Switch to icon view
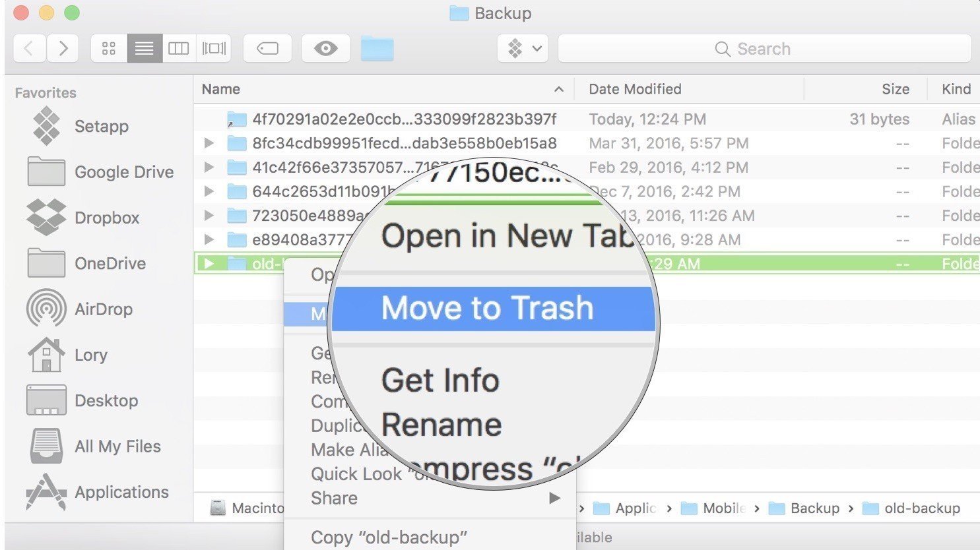Image resolution: width=980 pixels, height=550 pixels. coord(109,48)
